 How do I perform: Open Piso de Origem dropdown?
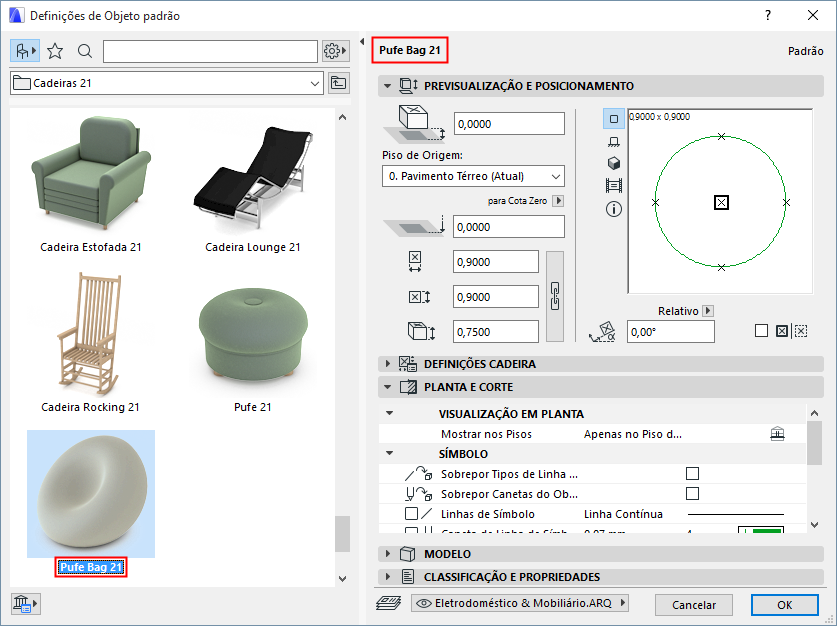pos(473,177)
